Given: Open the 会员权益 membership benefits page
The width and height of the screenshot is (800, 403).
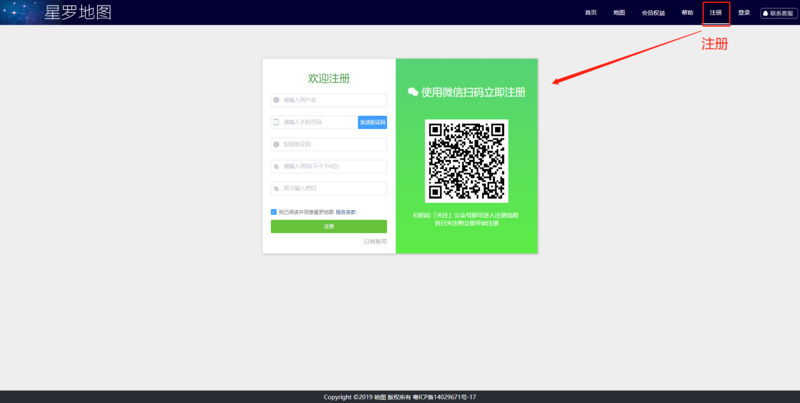Looking at the screenshot, I should coord(653,13).
